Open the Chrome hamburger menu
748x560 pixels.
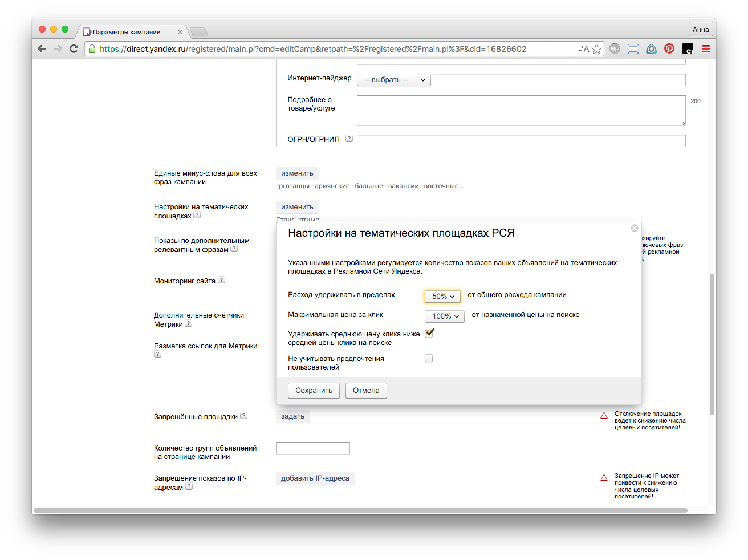pyautogui.click(x=706, y=49)
